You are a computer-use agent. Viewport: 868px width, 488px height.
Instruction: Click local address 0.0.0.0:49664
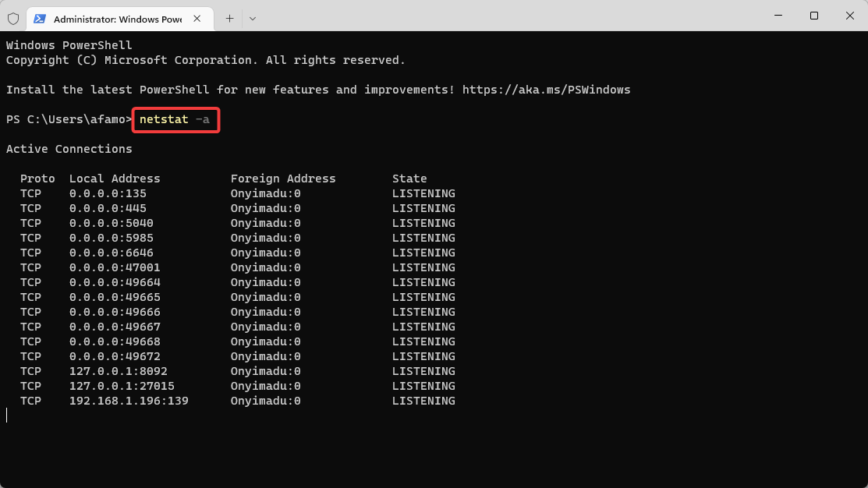click(x=115, y=282)
